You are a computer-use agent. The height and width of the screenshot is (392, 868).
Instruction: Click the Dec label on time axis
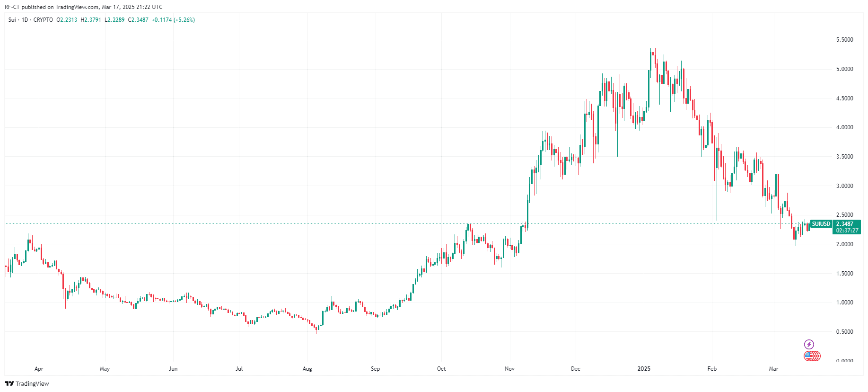[576, 369]
